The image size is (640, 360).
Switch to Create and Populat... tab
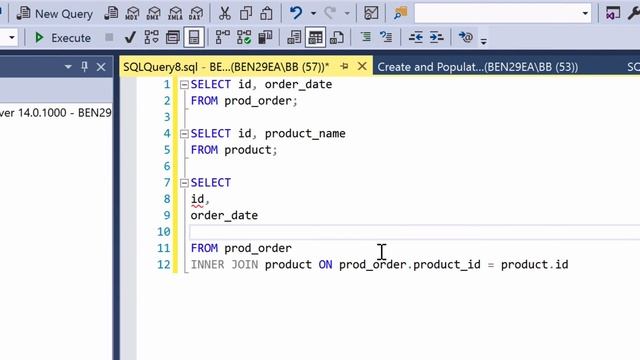pyautogui.click(x=477, y=67)
